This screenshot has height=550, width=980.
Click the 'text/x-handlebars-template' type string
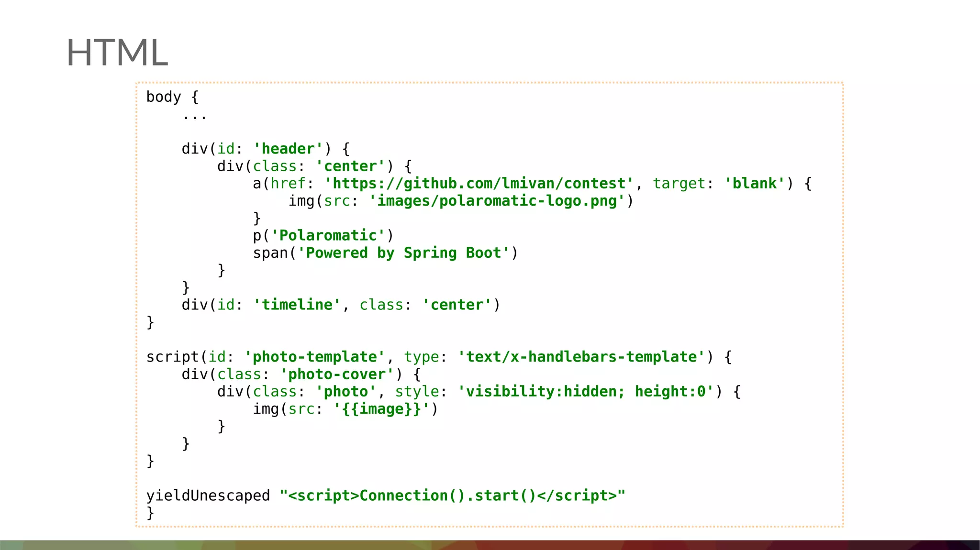pos(581,357)
